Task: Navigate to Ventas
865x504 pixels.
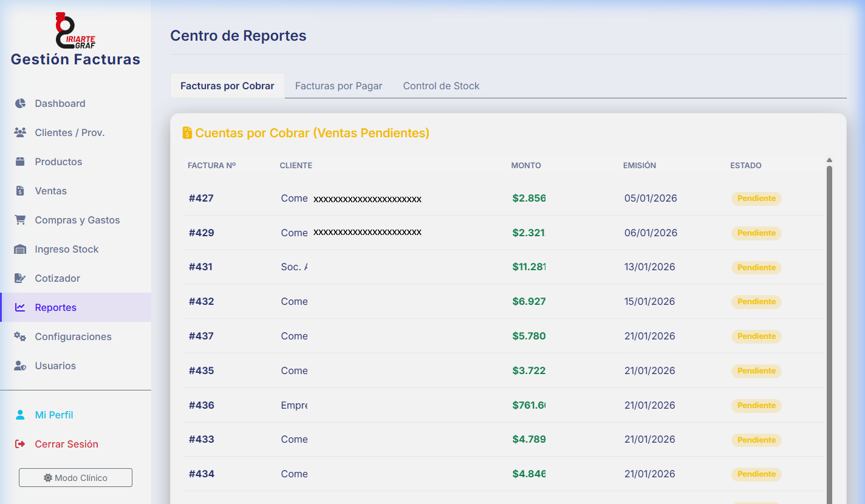Action: (76, 191)
